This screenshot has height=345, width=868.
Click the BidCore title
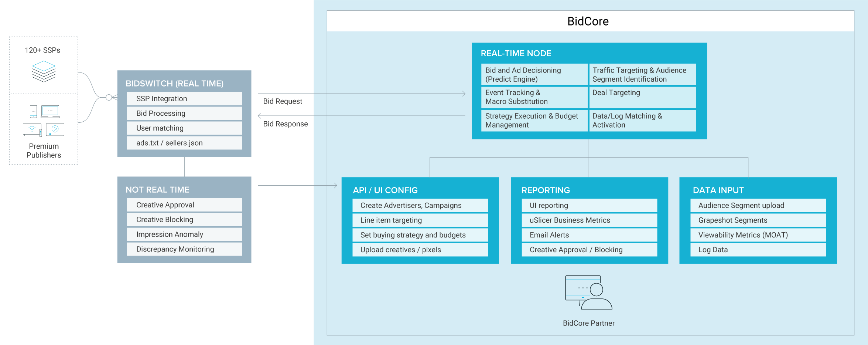coord(588,21)
